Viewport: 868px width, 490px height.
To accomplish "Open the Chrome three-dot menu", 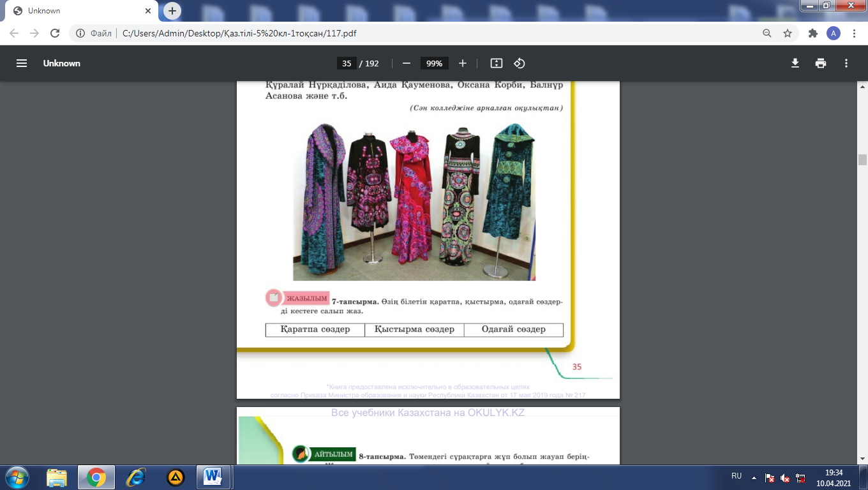I will [854, 33].
